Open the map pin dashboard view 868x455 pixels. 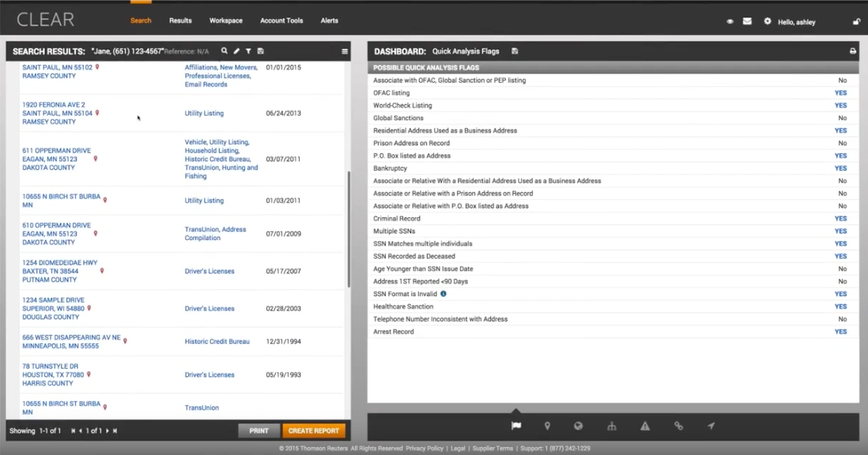pyautogui.click(x=547, y=427)
